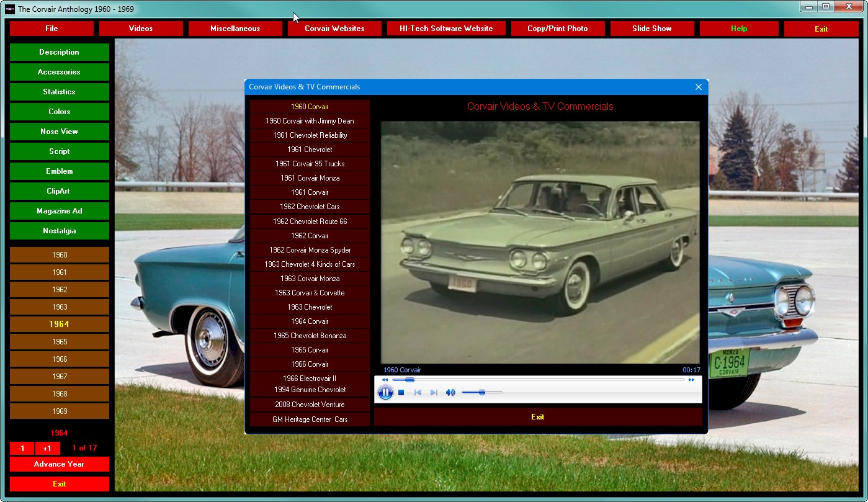Image resolution: width=868 pixels, height=502 pixels.
Task: Play 1961 Corvair 95 Trucks video
Action: point(310,164)
